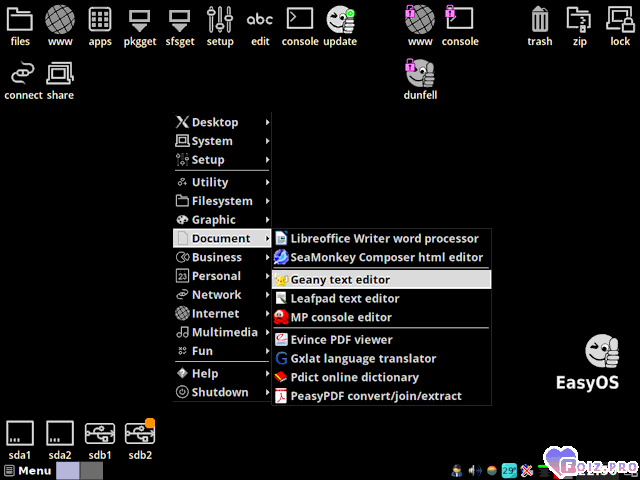The height and width of the screenshot is (480, 640).
Task: Expand the Desktop submenu
Action: 222,122
